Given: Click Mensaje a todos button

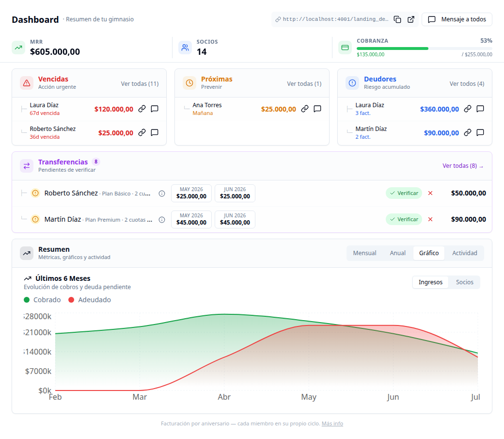Looking at the screenshot, I should click(457, 19).
